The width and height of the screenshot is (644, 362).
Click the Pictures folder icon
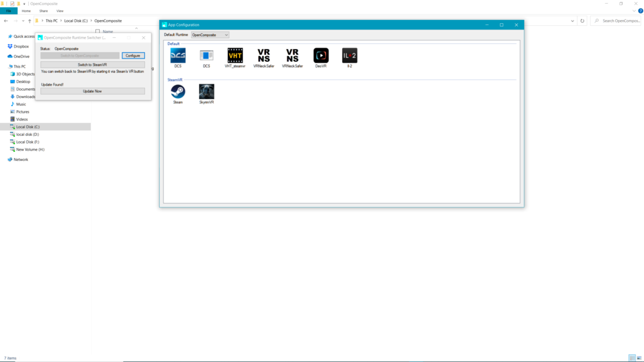[x=12, y=112]
